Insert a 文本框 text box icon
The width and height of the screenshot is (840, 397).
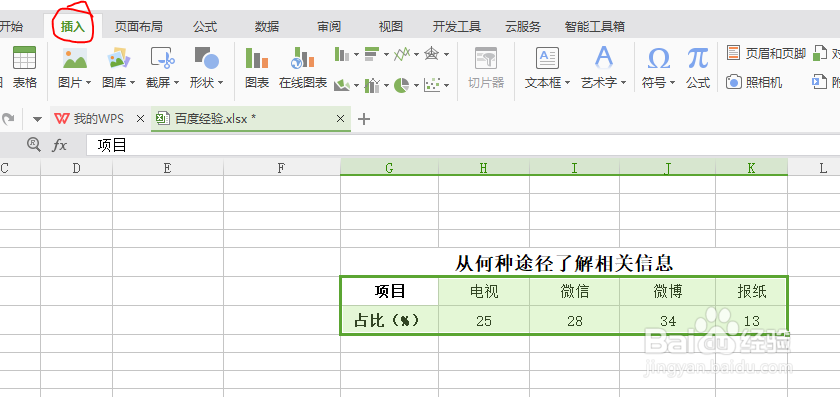(x=547, y=58)
